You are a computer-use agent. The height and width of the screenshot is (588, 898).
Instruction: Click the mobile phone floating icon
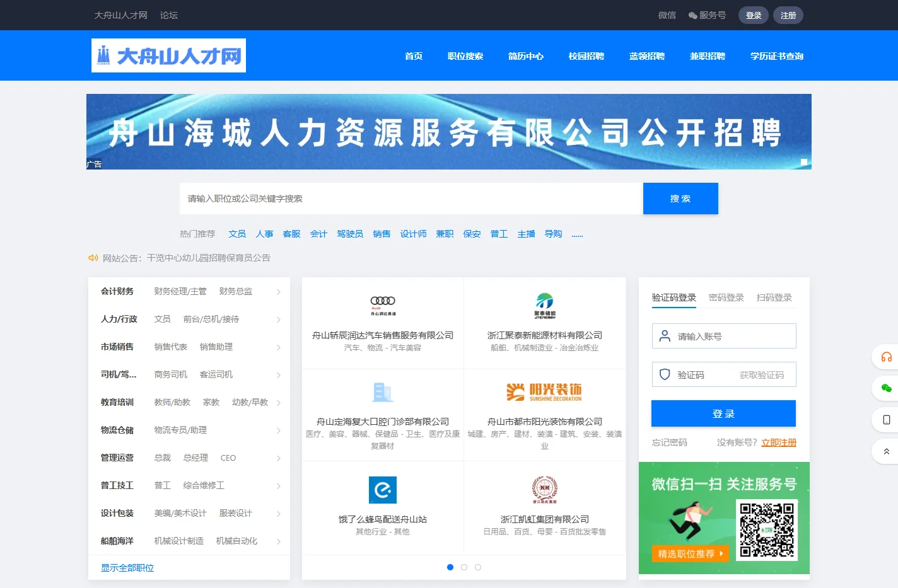tap(886, 420)
